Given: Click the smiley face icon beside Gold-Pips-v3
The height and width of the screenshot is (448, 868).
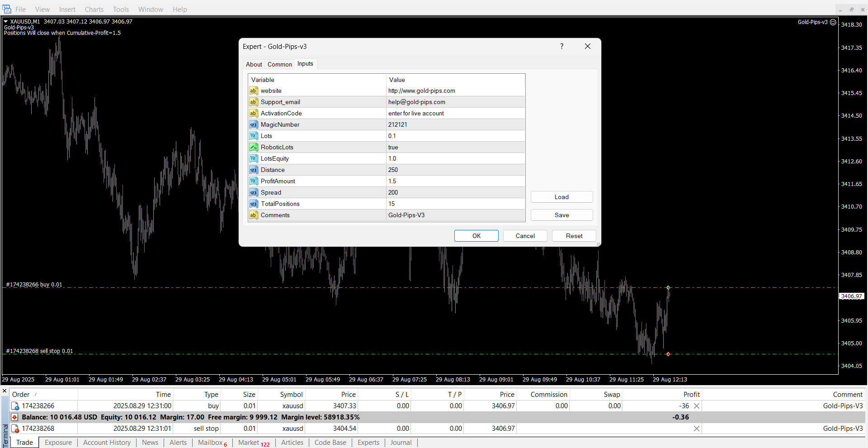Looking at the screenshot, I should (x=833, y=22).
